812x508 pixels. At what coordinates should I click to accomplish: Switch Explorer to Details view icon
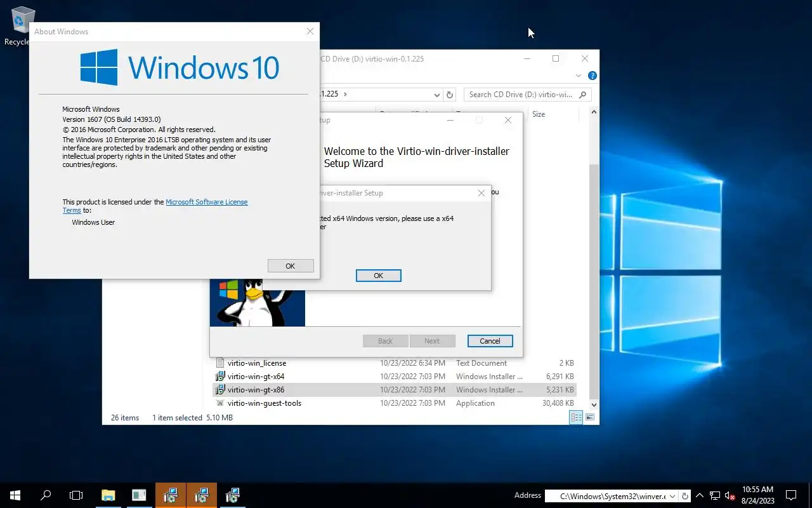pos(576,417)
